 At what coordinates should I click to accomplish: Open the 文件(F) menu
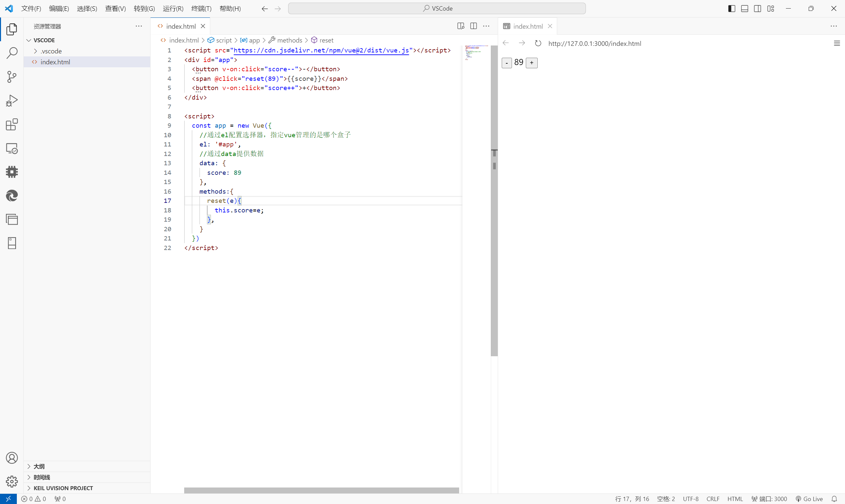31,9
